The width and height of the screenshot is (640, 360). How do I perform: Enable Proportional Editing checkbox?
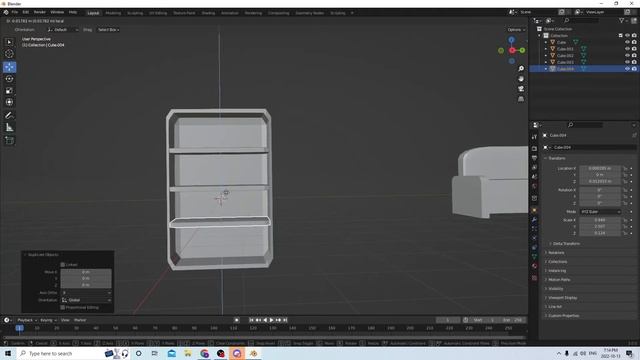(x=62, y=307)
